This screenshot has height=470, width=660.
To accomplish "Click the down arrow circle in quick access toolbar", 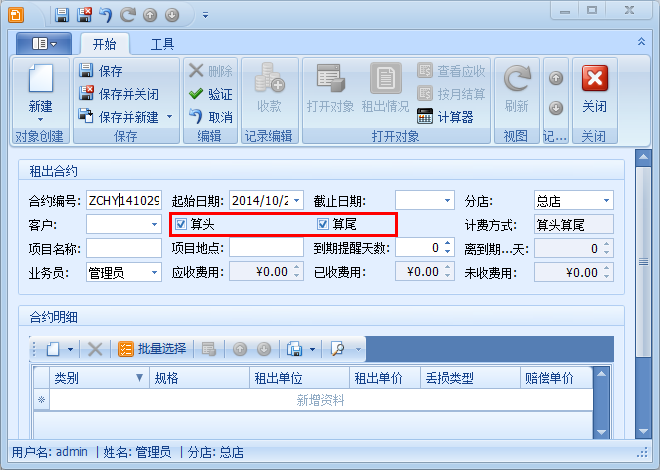I will (x=172, y=15).
